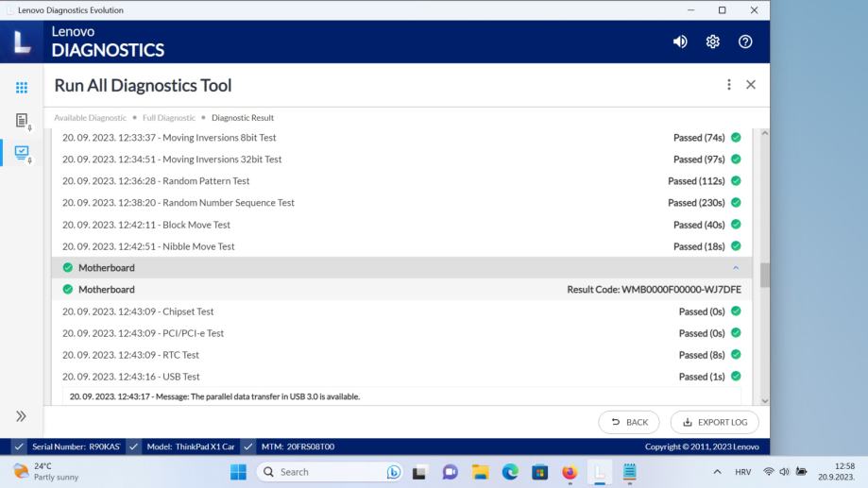
Task: Go to Full Diagnostic breadcrumb
Action: 168,118
